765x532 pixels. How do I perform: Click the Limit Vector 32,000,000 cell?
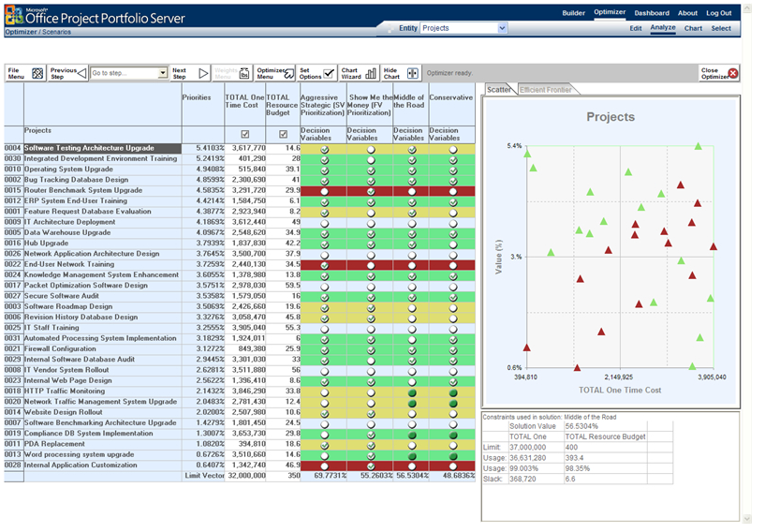click(x=247, y=476)
